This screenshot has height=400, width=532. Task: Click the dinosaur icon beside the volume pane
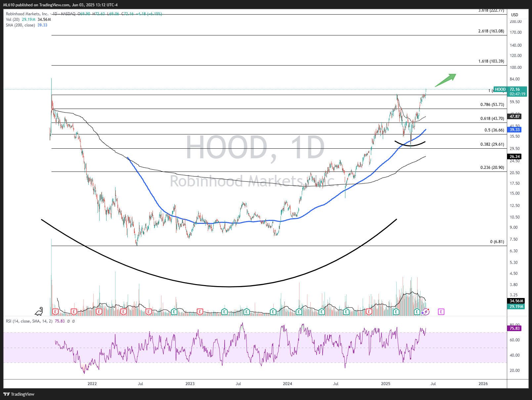[39, 311]
